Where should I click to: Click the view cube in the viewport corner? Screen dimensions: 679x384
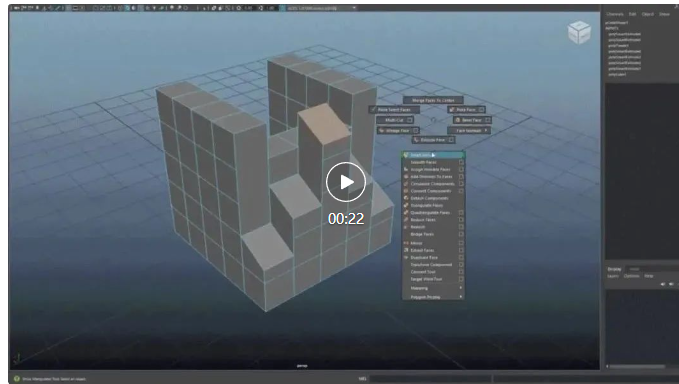click(579, 32)
